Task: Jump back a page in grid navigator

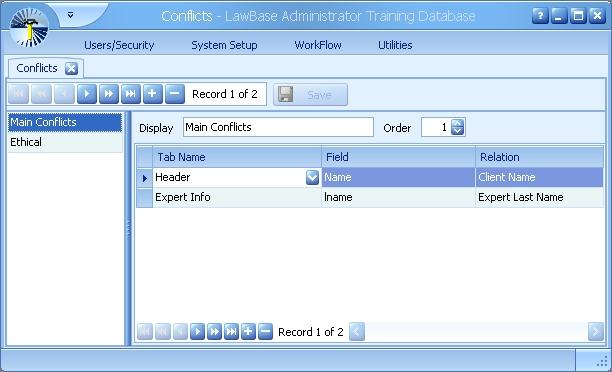Action: pyautogui.click(x=163, y=332)
